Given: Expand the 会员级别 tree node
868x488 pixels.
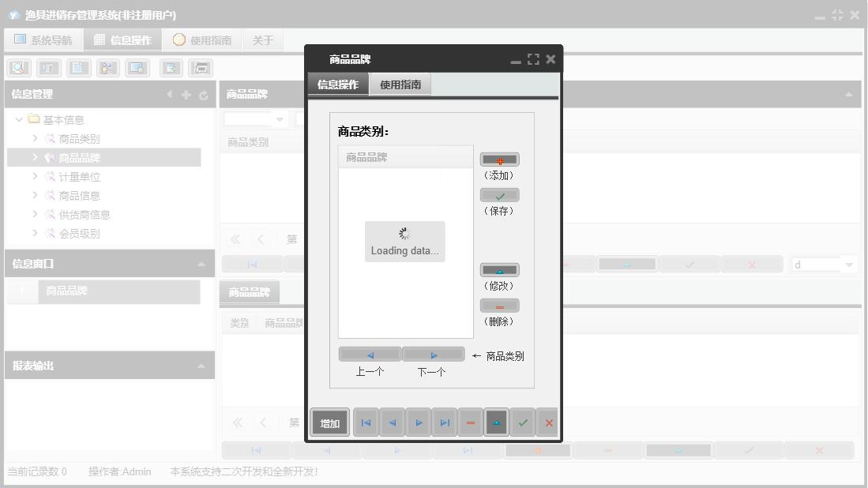Looking at the screenshot, I should [35, 233].
